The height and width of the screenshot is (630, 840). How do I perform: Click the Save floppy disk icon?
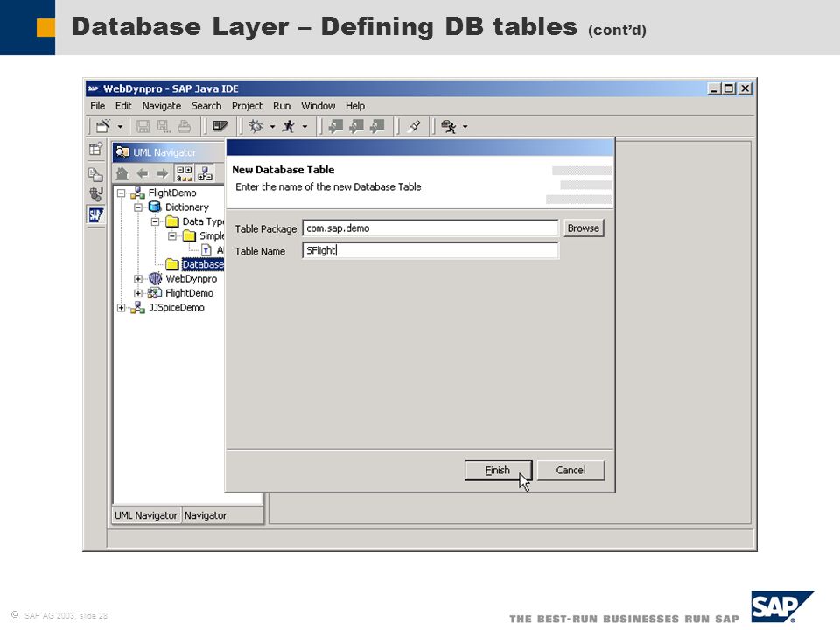click(143, 126)
